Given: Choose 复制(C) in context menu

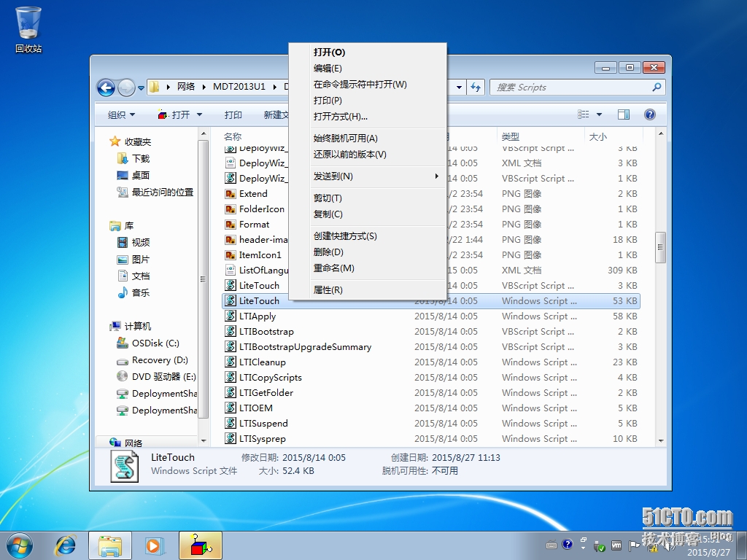Looking at the screenshot, I should (368, 214).
